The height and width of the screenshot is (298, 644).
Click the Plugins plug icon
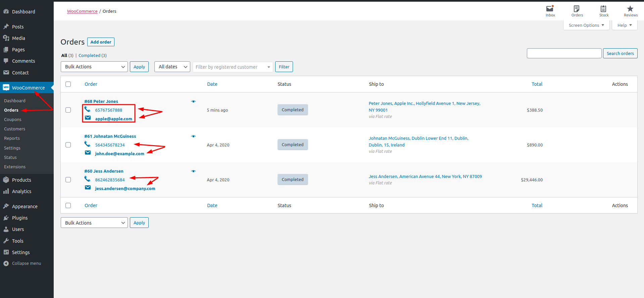coord(6,218)
